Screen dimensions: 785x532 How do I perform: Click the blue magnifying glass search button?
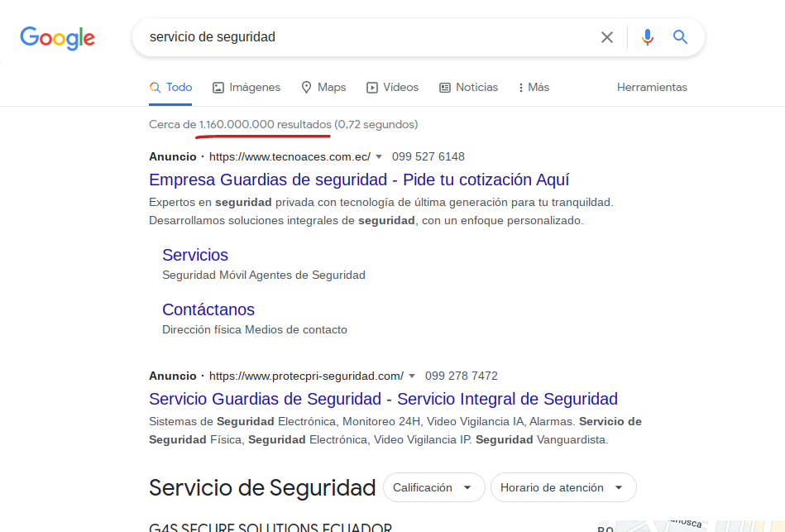pos(680,37)
